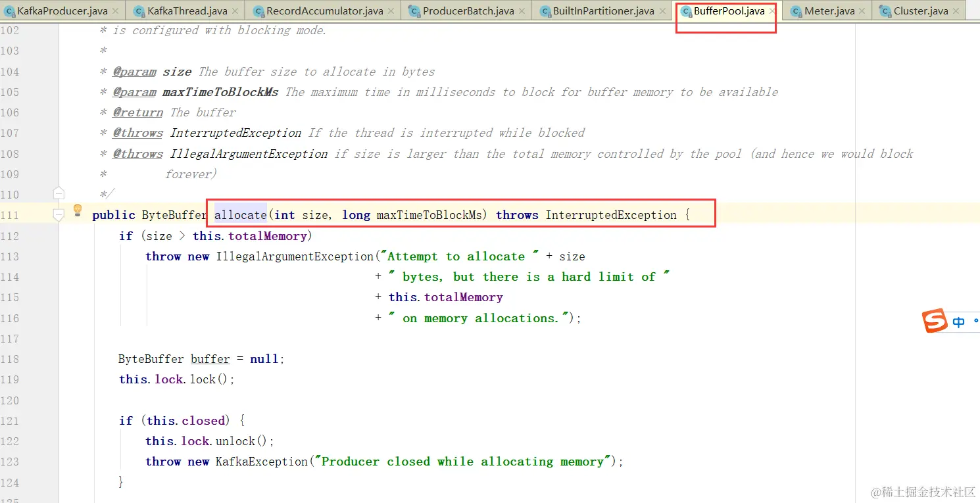Close the ProducerBatch.java tab
This screenshot has height=503, width=980.
[x=522, y=11]
